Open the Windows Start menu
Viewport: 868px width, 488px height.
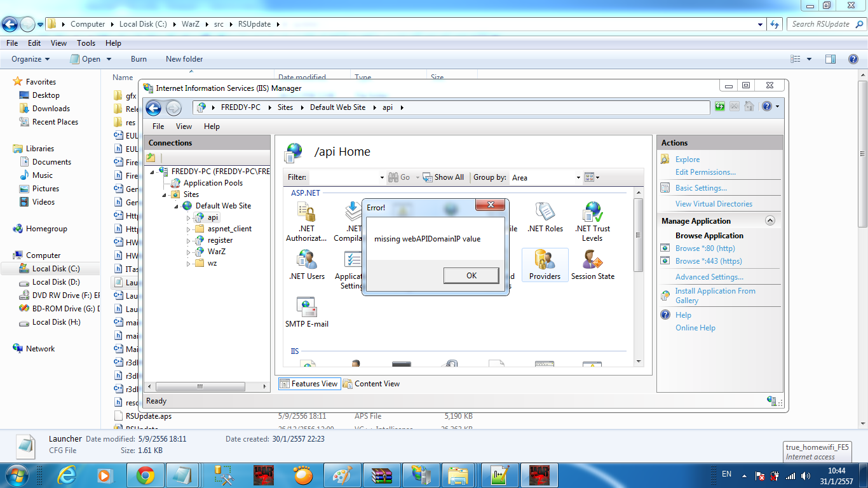tap(15, 475)
